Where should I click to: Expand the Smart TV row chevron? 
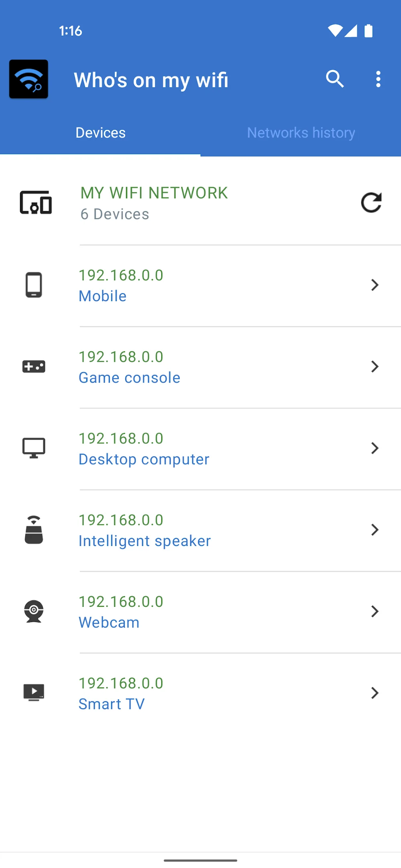(x=375, y=693)
